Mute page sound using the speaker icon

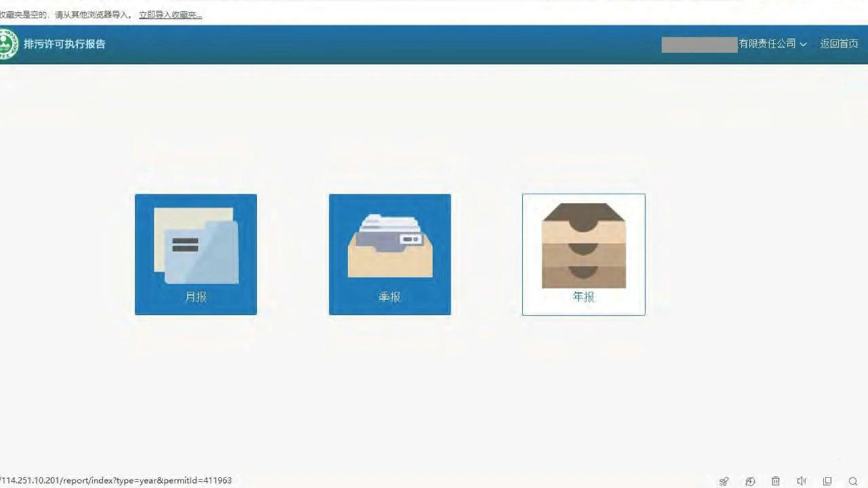[802, 481]
